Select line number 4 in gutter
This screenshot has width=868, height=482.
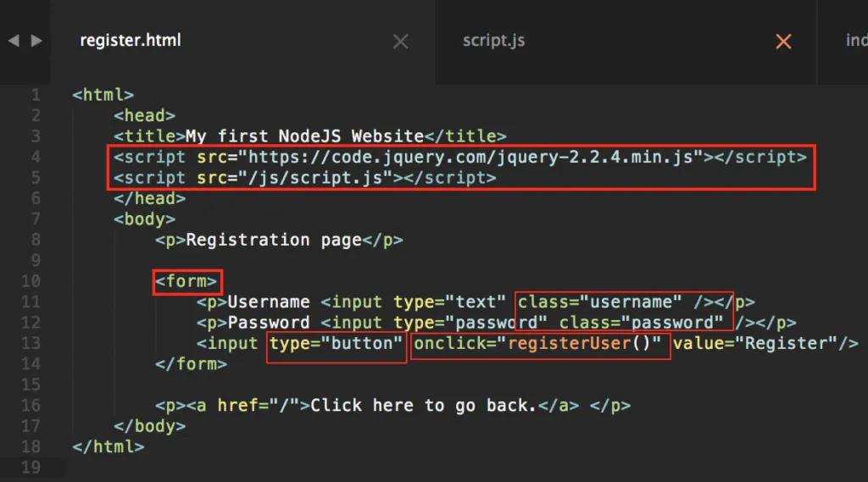click(x=36, y=158)
